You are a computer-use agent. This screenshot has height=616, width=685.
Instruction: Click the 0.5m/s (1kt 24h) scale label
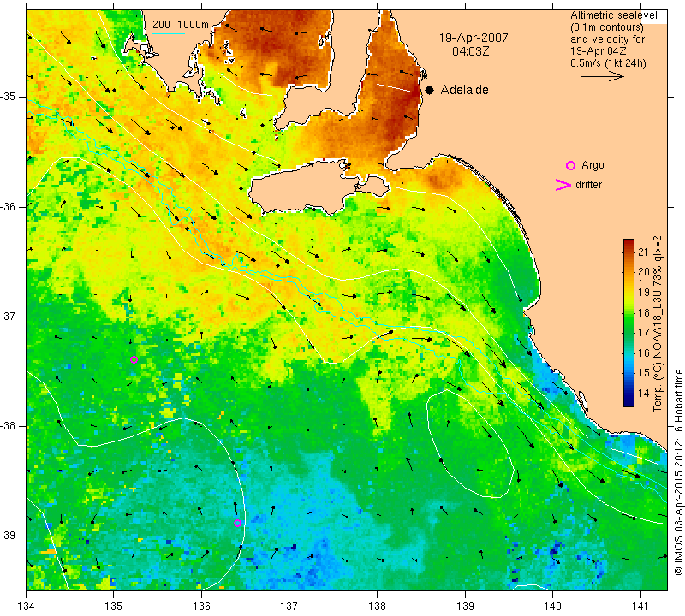click(x=608, y=62)
